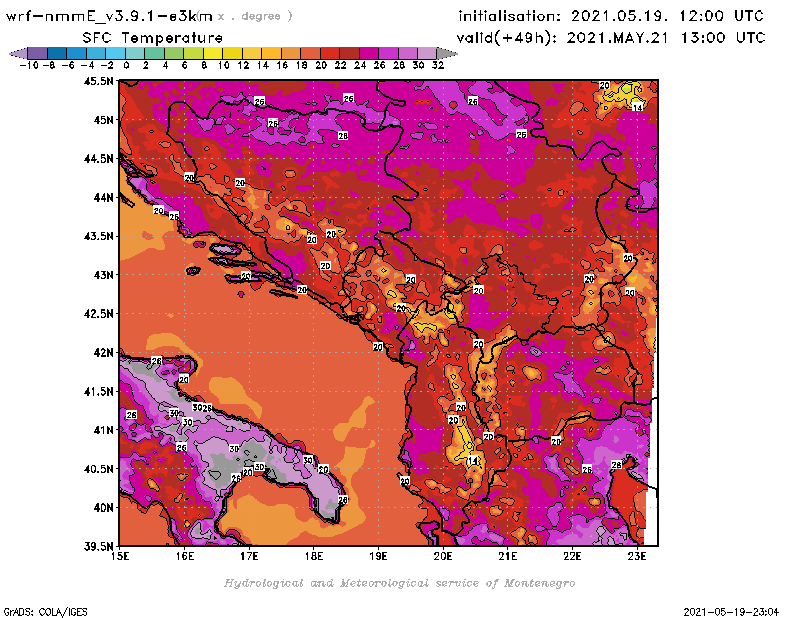Click the Hydrological and Meteorological service of Montenegro caption
This screenshot has width=800, height=618.
tap(399, 583)
